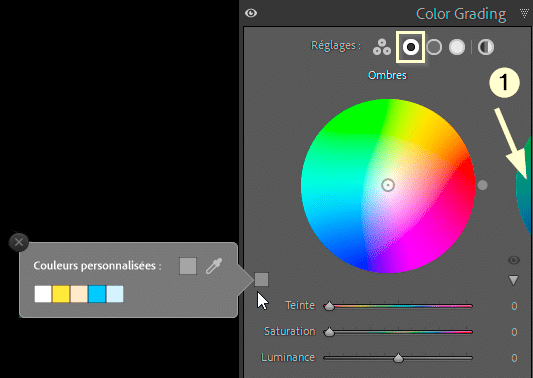Screen dimensions: 533x378
Task: Click the Teinte slider thumb
Action: [329, 306]
